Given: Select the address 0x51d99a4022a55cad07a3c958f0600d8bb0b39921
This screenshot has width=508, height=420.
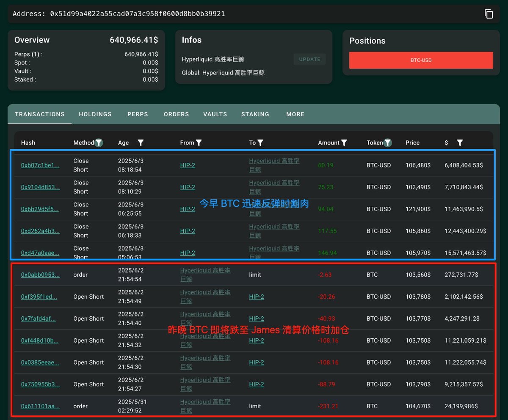Looking at the screenshot, I should pos(138,14).
